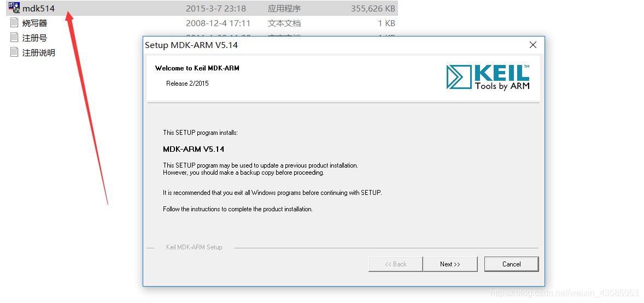Click the Next >> button
644x303 pixels.
coord(450,264)
